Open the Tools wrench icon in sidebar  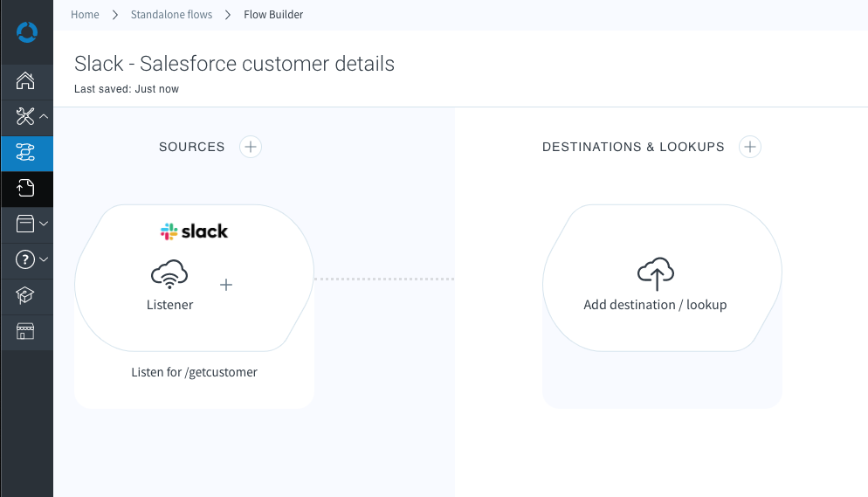click(x=25, y=116)
